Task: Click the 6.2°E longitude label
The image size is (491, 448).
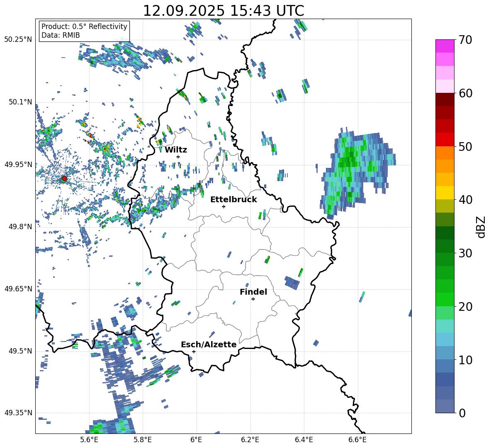Action: (250, 440)
